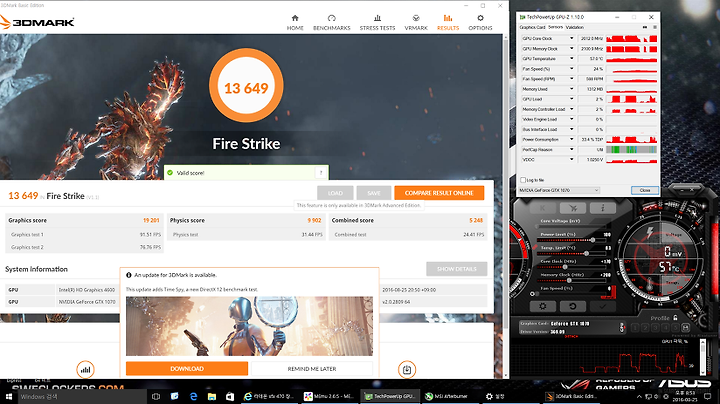Open the Graphics Card tab in GPU-Z

[532, 27]
